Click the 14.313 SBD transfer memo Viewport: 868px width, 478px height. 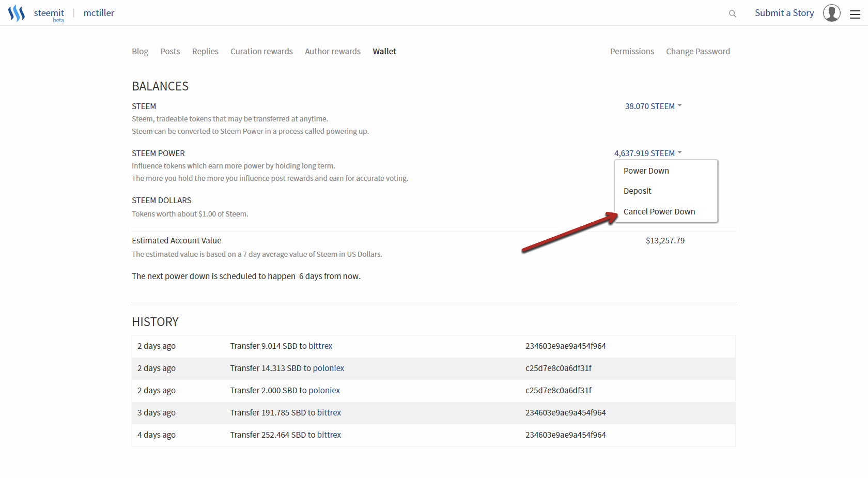pyautogui.click(x=559, y=368)
